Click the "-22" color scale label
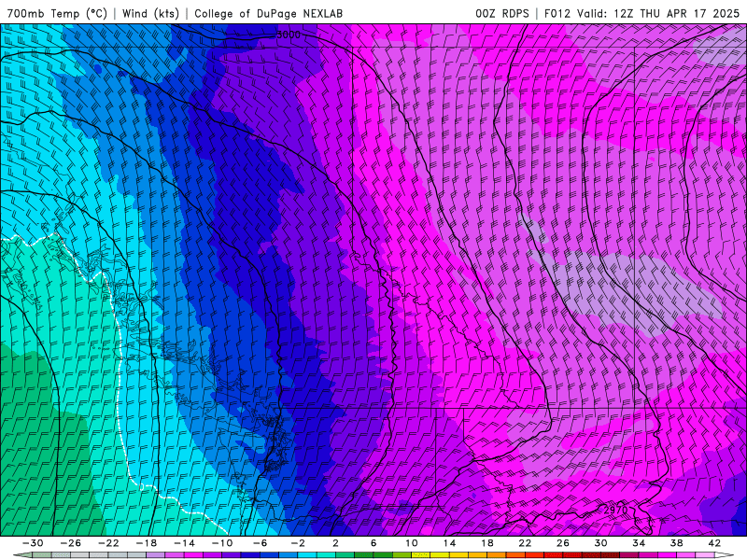 pos(108,543)
